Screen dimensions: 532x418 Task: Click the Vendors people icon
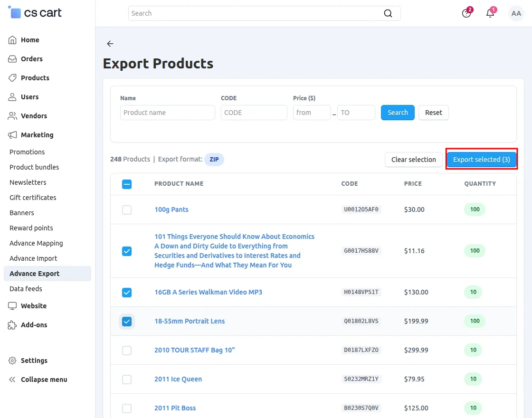click(12, 116)
